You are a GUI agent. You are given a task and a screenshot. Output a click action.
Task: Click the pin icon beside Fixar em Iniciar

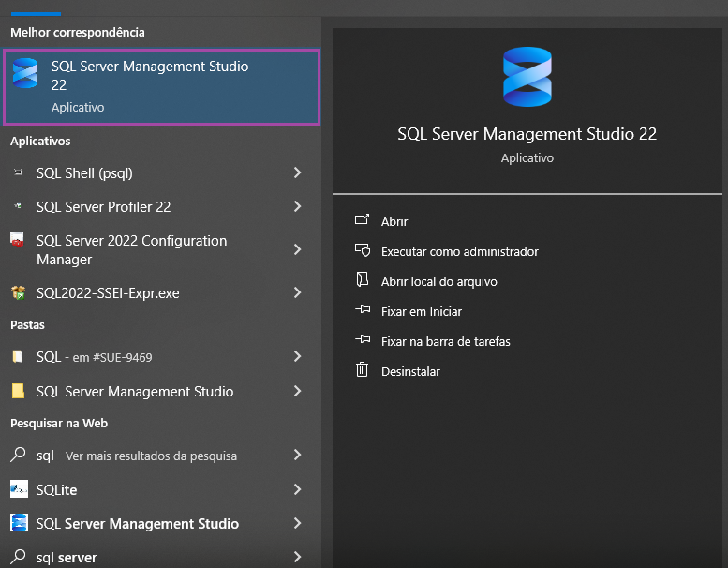point(363,310)
